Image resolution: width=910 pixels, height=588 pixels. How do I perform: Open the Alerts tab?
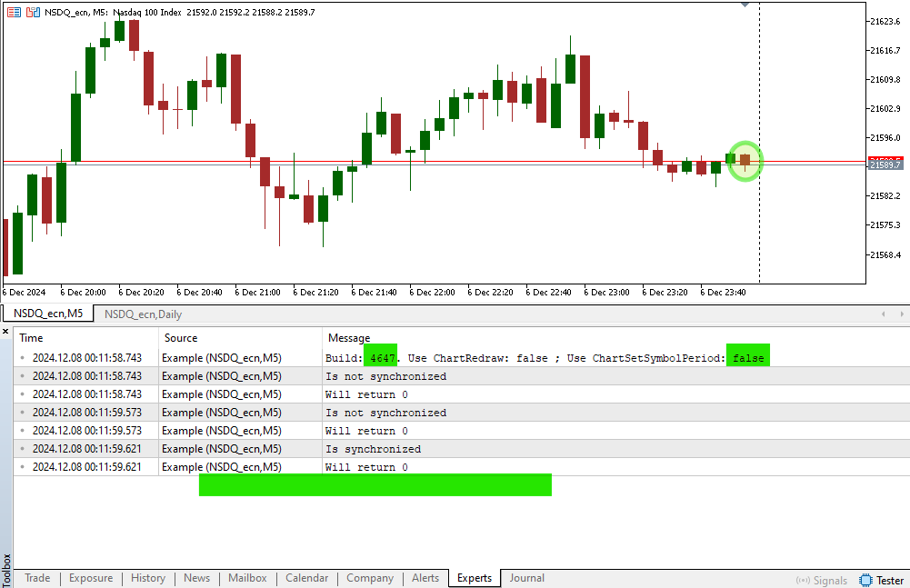425,578
